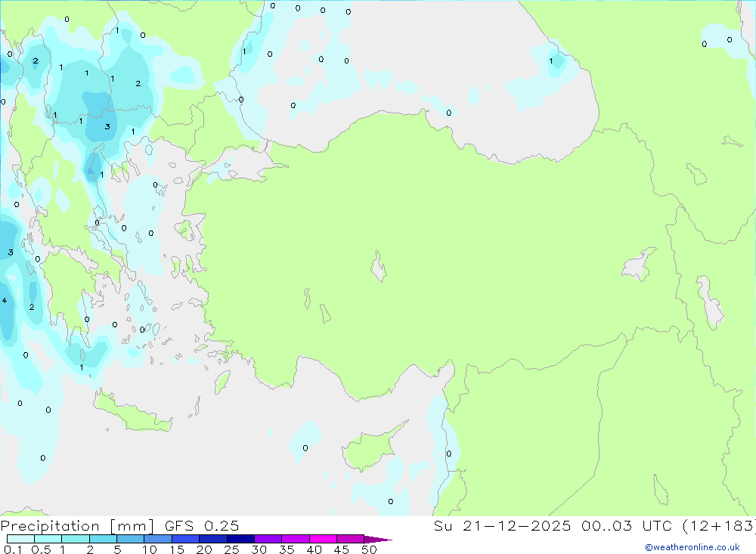Click the 'Su 21-12-2025' date text
The image size is (756, 554).
[x=502, y=526]
